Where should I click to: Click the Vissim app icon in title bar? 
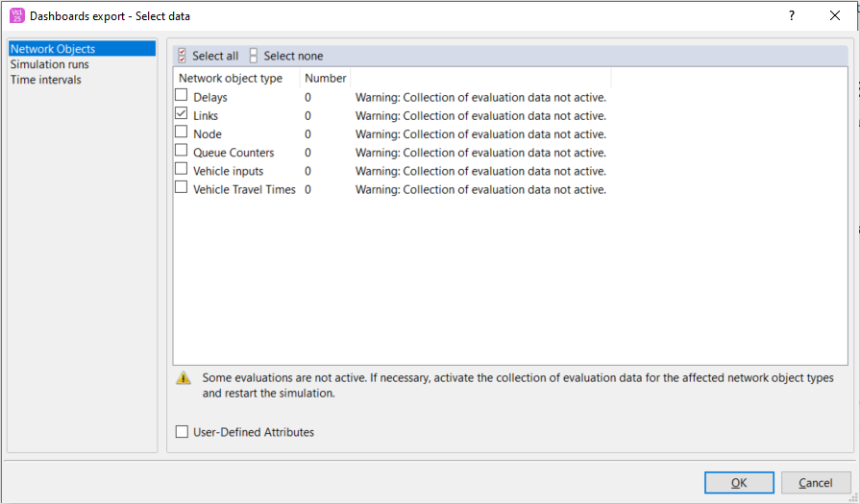tap(16, 15)
